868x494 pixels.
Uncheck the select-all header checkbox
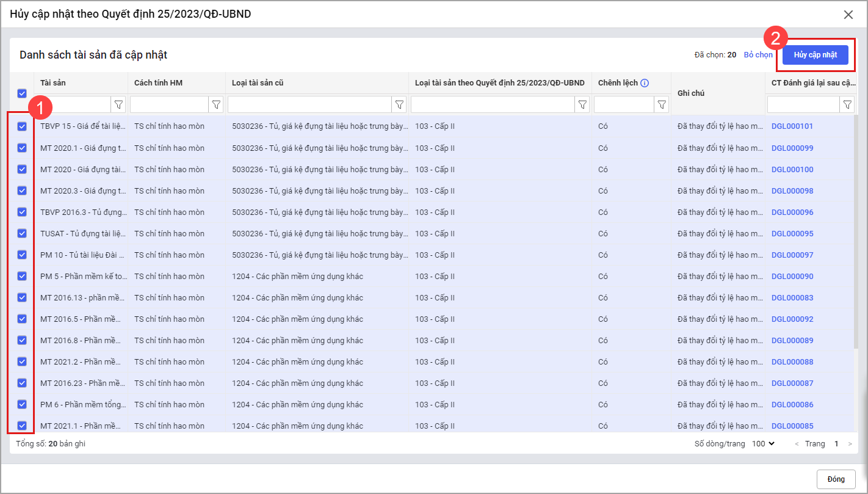coord(22,93)
